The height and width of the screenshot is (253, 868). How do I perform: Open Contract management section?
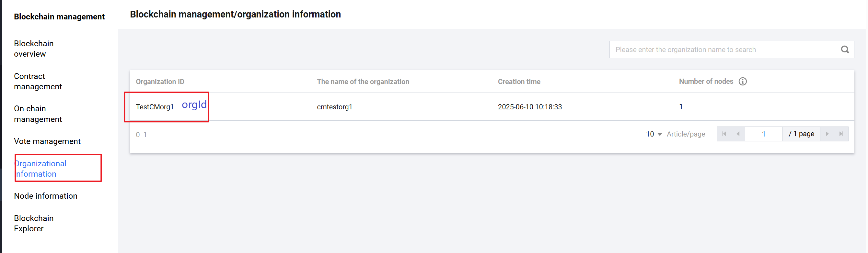(x=38, y=81)
